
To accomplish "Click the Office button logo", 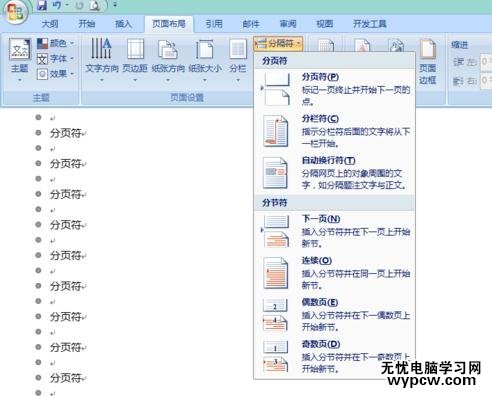I will pos(15,12).
